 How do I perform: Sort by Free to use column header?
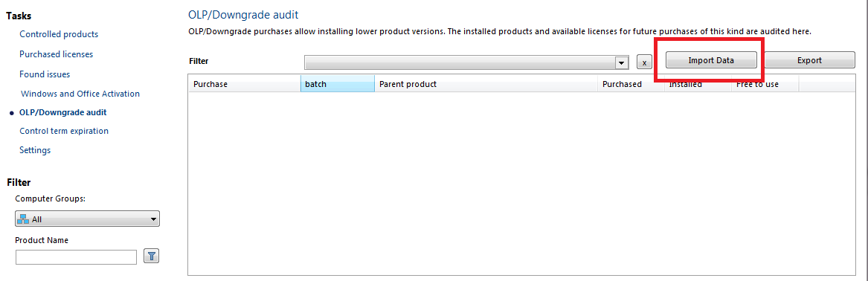click(x=765, y=84)
